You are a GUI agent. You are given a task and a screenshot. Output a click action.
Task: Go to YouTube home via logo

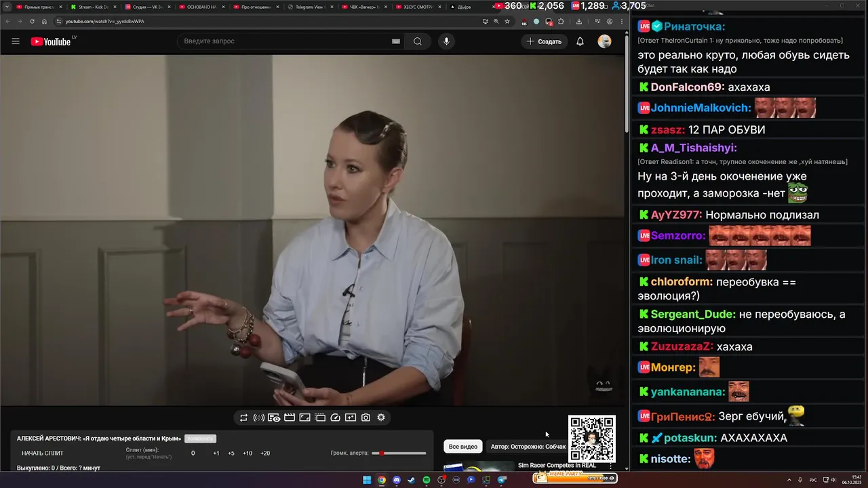(x=52, y=41)
